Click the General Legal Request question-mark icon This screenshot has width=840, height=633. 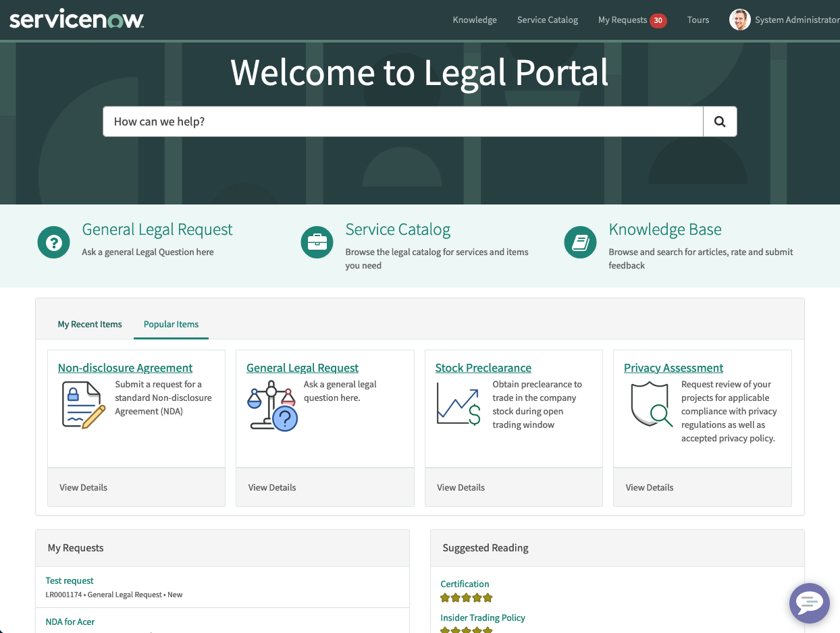[53, 242]
